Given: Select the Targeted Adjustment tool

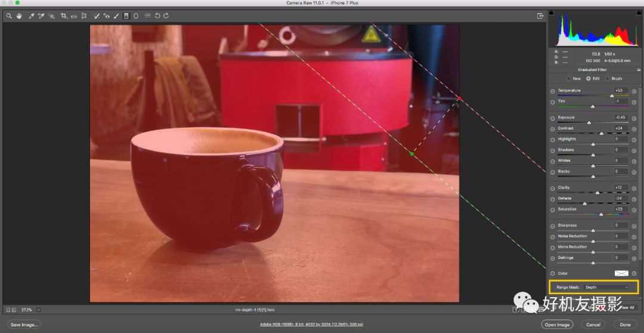Looking at the screenshot, I should 51,16.
